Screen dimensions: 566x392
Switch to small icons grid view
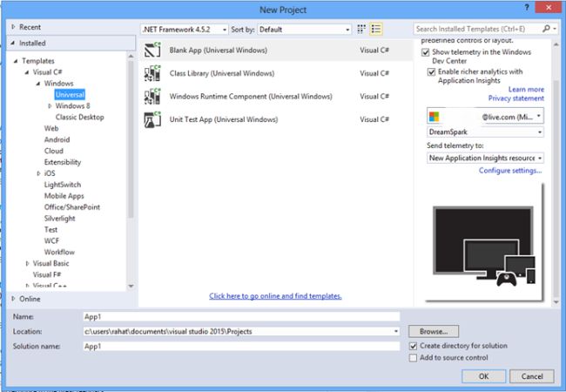361,30
